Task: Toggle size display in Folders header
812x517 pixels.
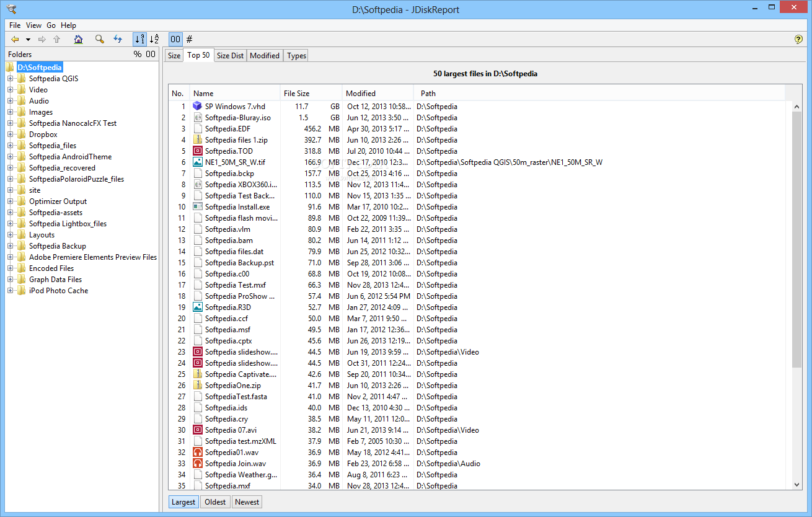Action: pos(151,54)
